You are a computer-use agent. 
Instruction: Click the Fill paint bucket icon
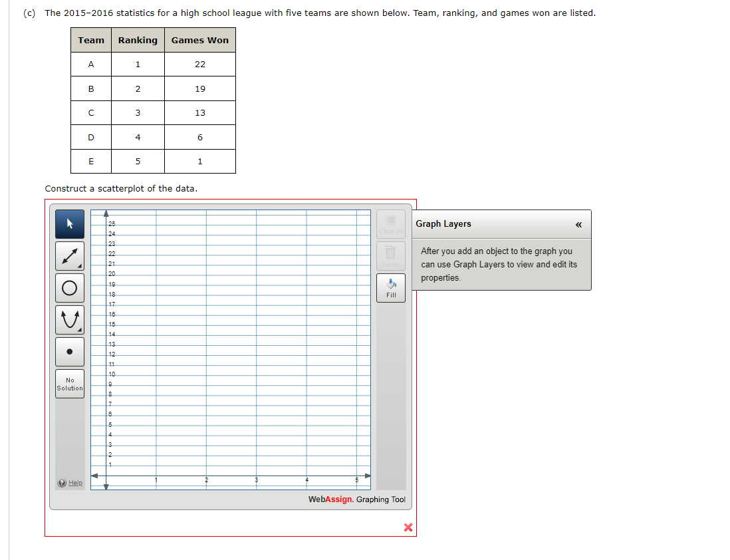(x=391, y=287)
